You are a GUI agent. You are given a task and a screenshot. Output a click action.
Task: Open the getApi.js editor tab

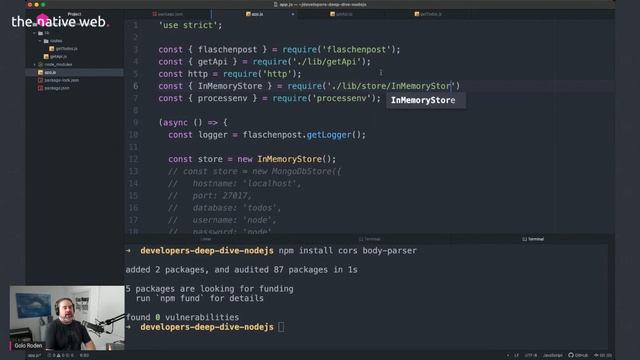coord(341,14)
